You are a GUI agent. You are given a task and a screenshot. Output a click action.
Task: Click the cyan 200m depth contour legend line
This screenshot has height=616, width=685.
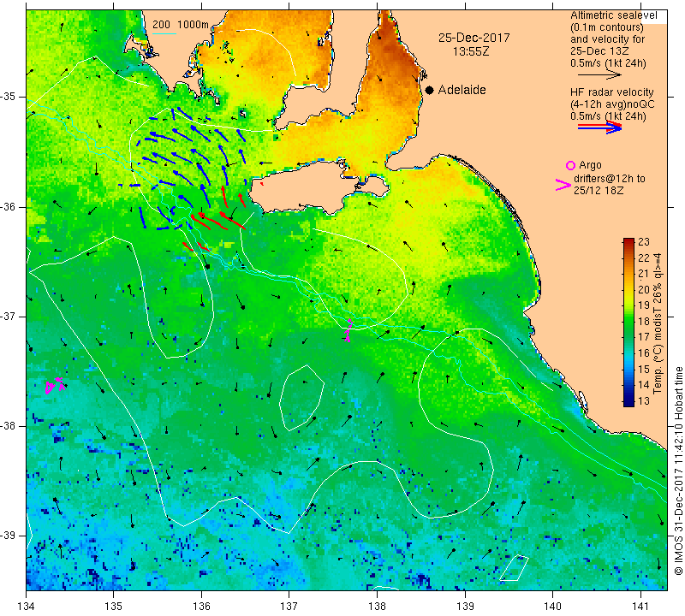(x=164, y=33)
